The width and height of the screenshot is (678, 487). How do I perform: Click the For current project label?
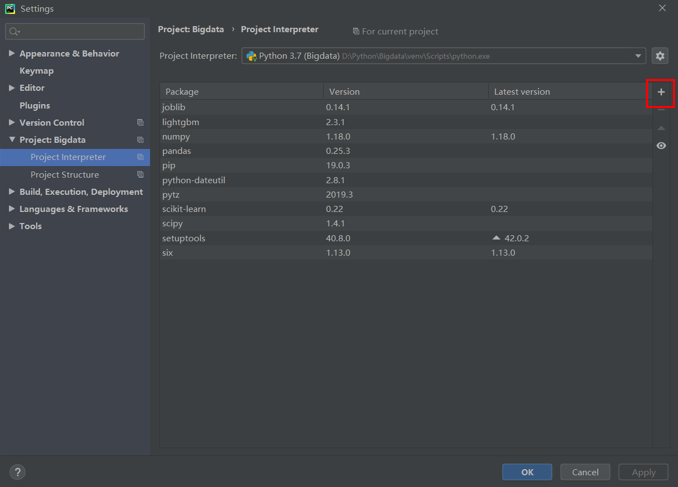tap(400, 32)
